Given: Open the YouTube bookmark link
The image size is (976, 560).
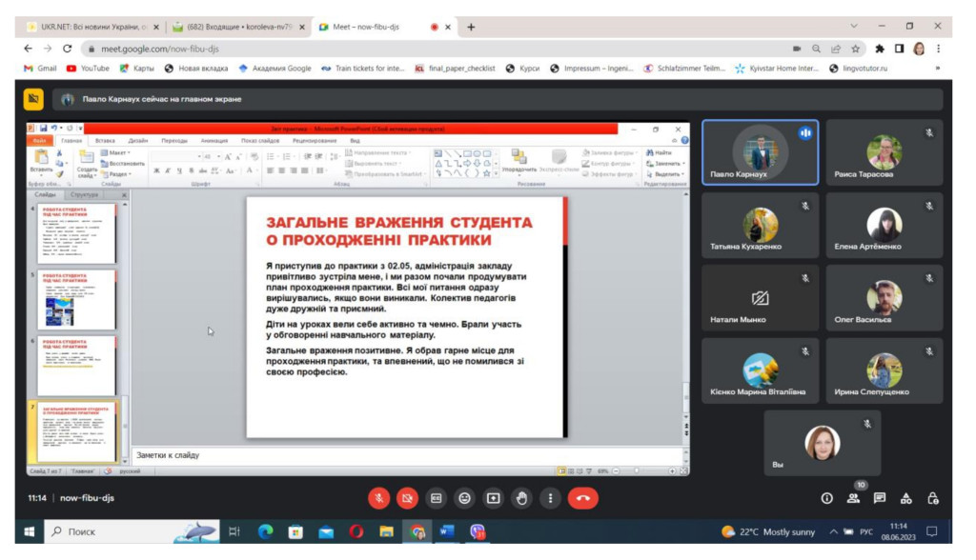Looking at the screenshot, I should [x=88, y=69].
